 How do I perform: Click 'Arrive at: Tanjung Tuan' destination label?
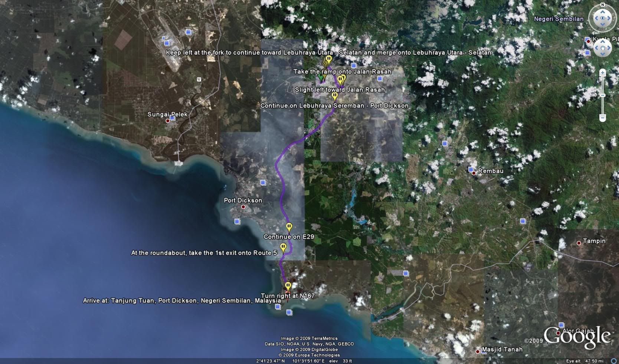coord(181,301)
